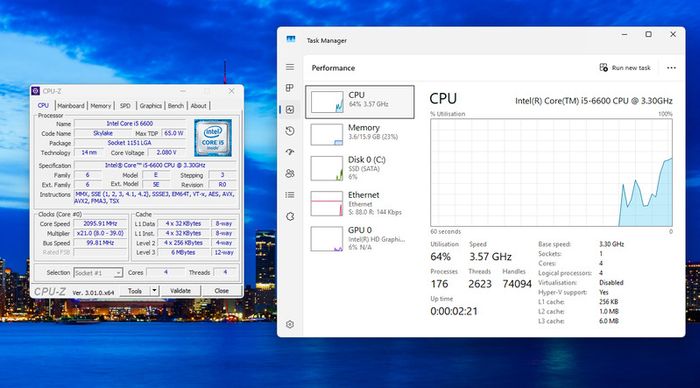Switch to the Mainboard tab in CPU-Z
Screen dimensions: 700x388
tap(71, 106)
